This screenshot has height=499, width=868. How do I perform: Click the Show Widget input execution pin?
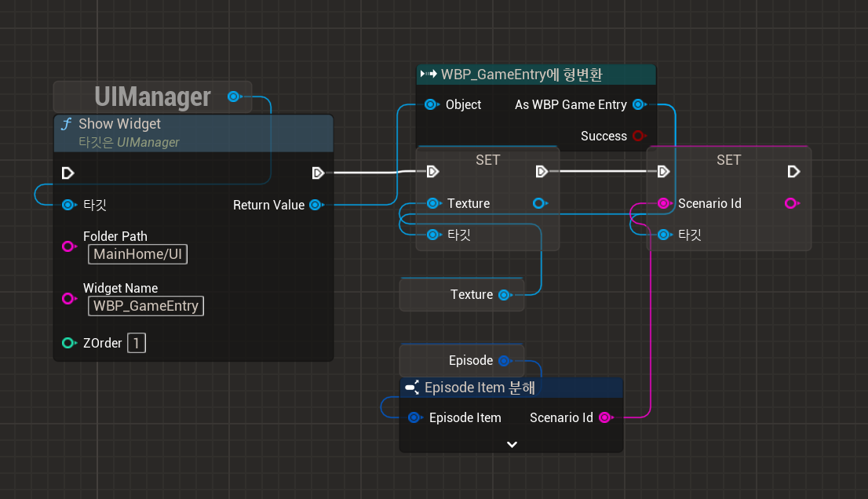(67, 173)
